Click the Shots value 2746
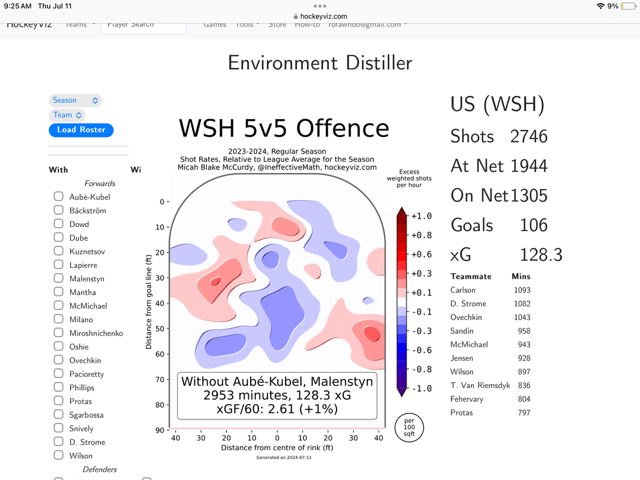The height and width of the screenshot is (480, 640). pyautogui.click(x=529, y=136)
